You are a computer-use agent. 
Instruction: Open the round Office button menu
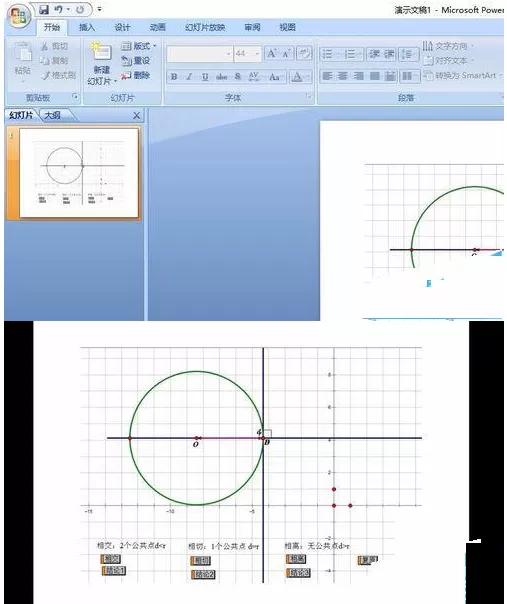18,17
